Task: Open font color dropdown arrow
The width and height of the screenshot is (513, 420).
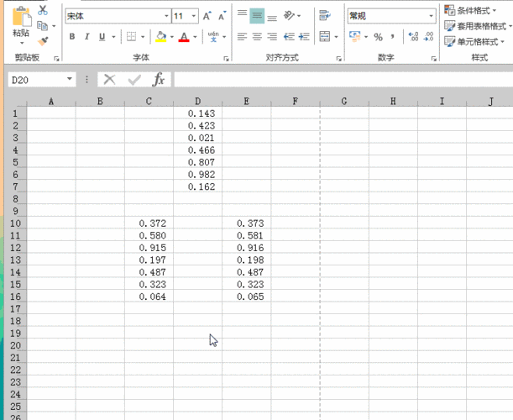Action: [x=195, y=37]
